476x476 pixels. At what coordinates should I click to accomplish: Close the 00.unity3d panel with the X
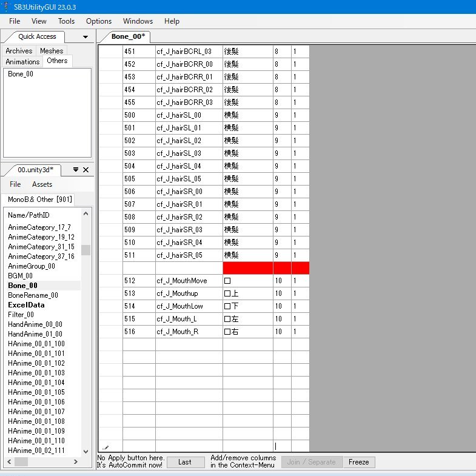[85, 170]
